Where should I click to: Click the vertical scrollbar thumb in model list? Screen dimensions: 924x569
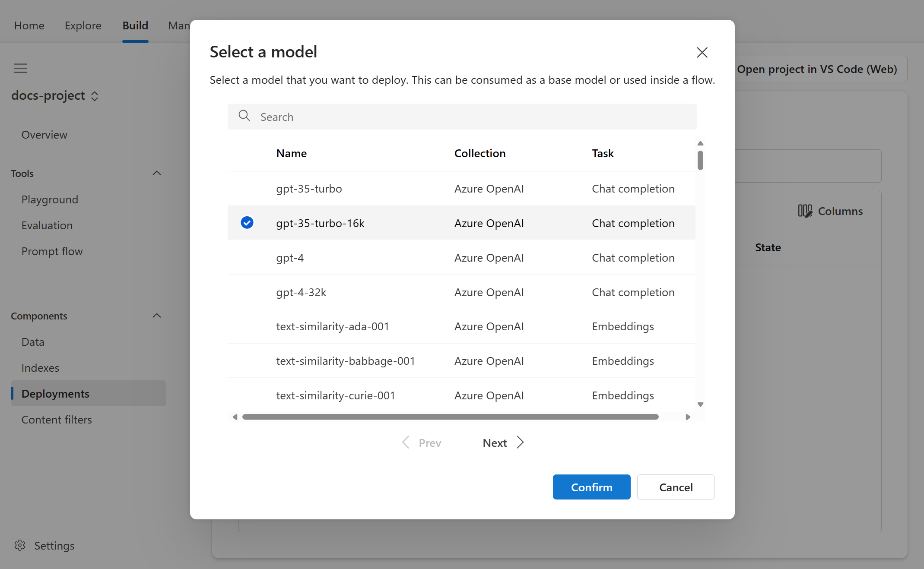[700, 160]
